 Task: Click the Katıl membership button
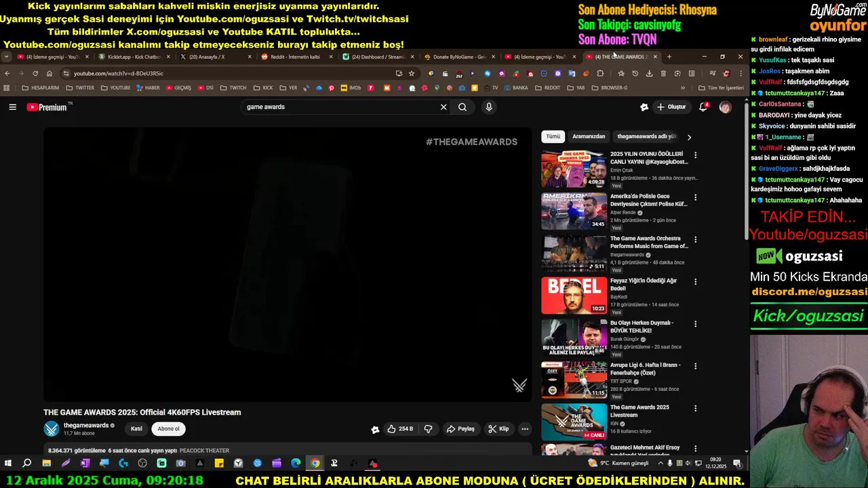136,429
